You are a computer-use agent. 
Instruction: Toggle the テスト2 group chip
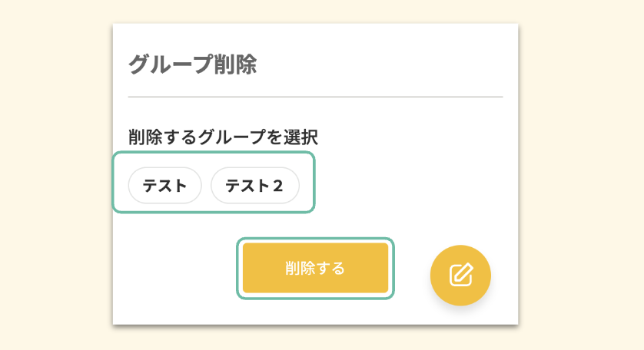254,186
